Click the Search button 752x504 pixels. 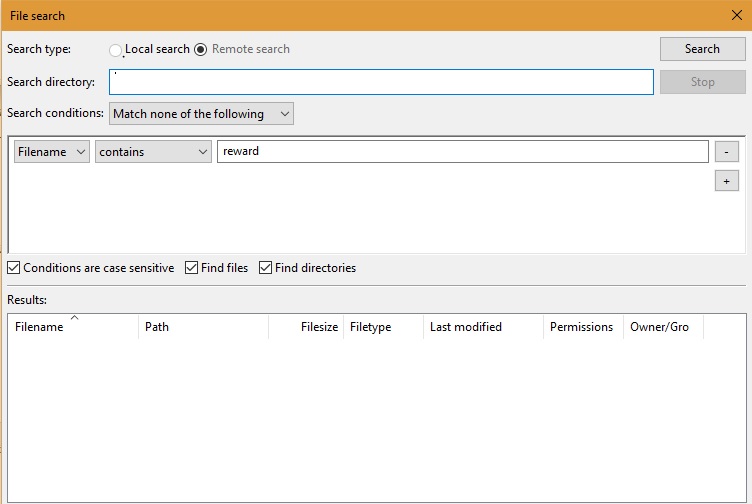coord(702,49)
